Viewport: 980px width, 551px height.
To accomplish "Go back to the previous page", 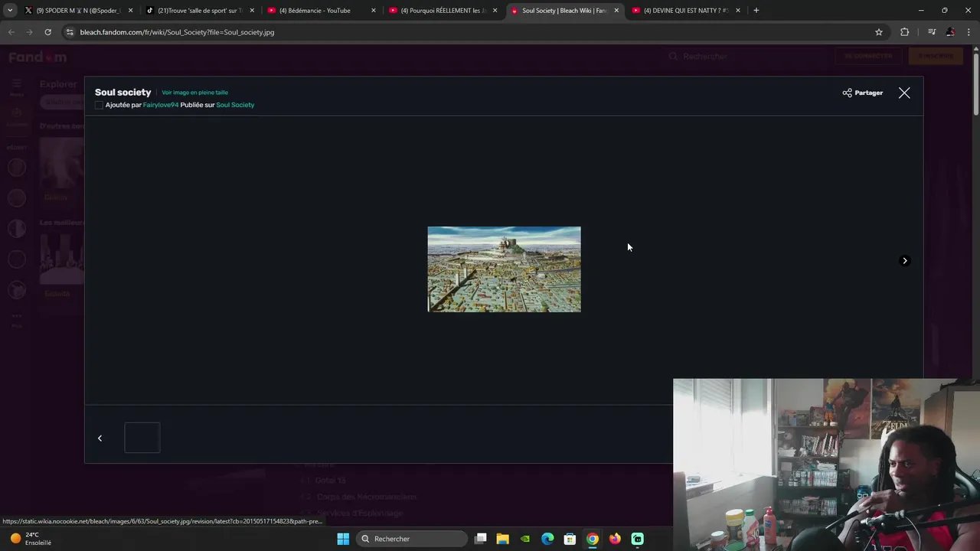I will (x=11, y=32).
